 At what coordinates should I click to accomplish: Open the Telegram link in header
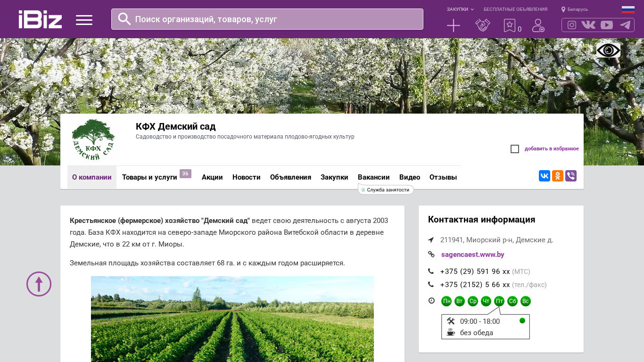(x=625, y=25)
